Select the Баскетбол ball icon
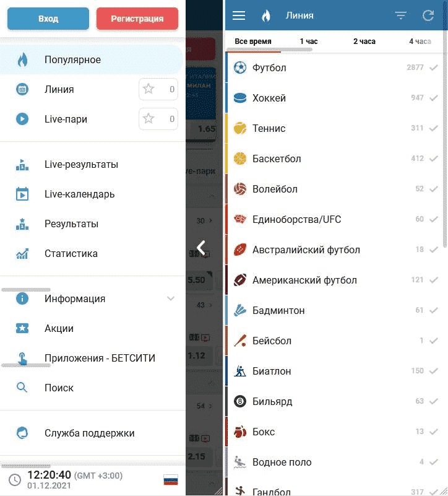Viewport: 448px width, 496px height. (240, 159)
